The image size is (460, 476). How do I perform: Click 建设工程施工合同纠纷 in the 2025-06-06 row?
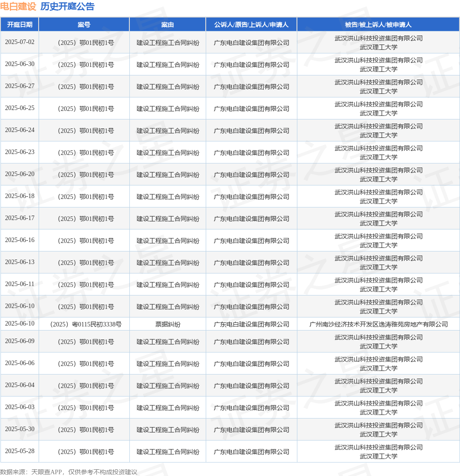click(168, 364)
